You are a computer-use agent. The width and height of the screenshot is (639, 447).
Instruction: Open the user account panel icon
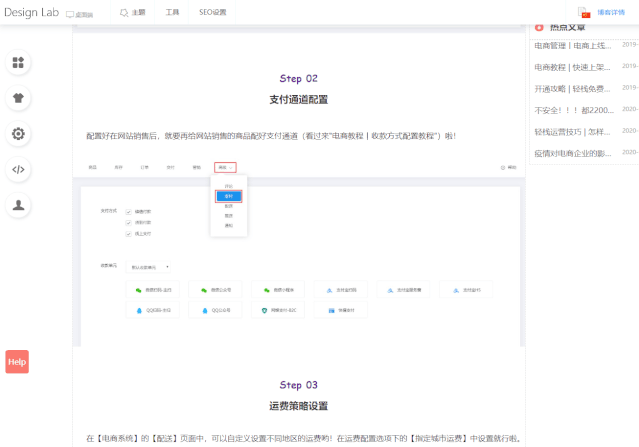[x=18, y=205]
